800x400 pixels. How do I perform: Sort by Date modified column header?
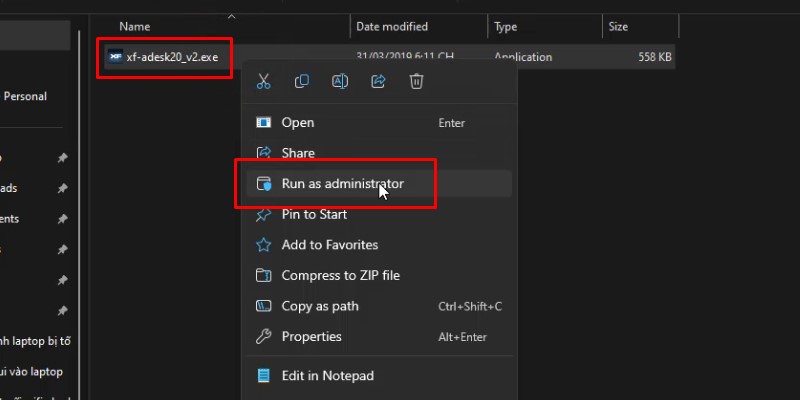click(392, 26)
